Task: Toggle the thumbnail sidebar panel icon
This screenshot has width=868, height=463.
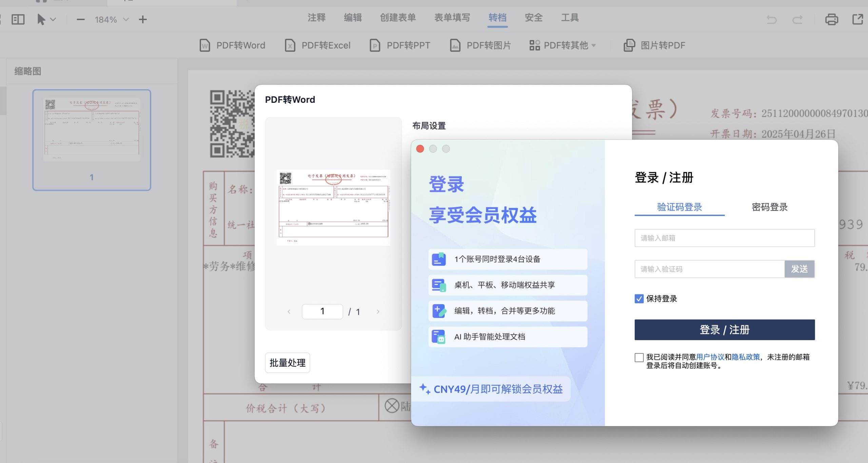Action: point(19,19)
